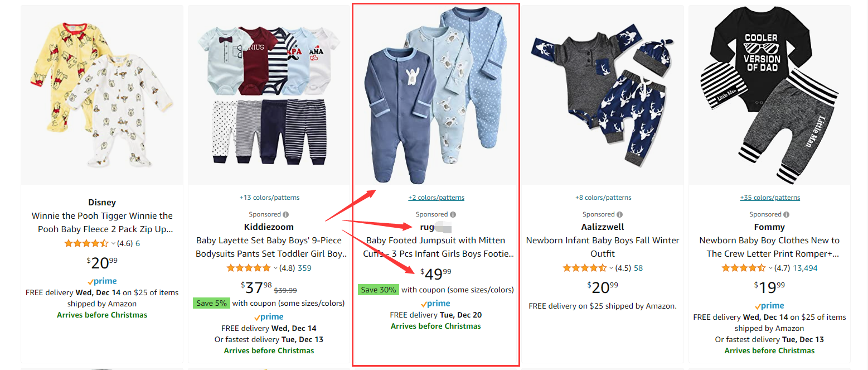Open the 359 ratings count link
Image resolution: width=868 pixels, height=370 pixels.
point(304,268)
